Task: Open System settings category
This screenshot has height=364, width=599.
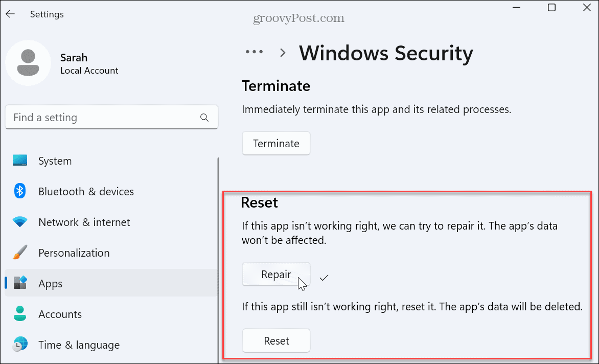Action: [x=111, y=161]
